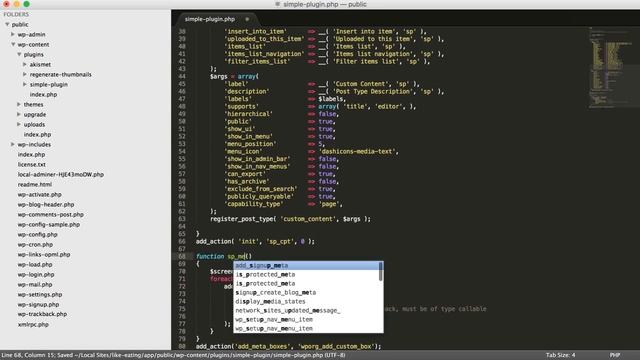Open wp-signup.php file
Screen dimensions: 640x360
(38, 304)
